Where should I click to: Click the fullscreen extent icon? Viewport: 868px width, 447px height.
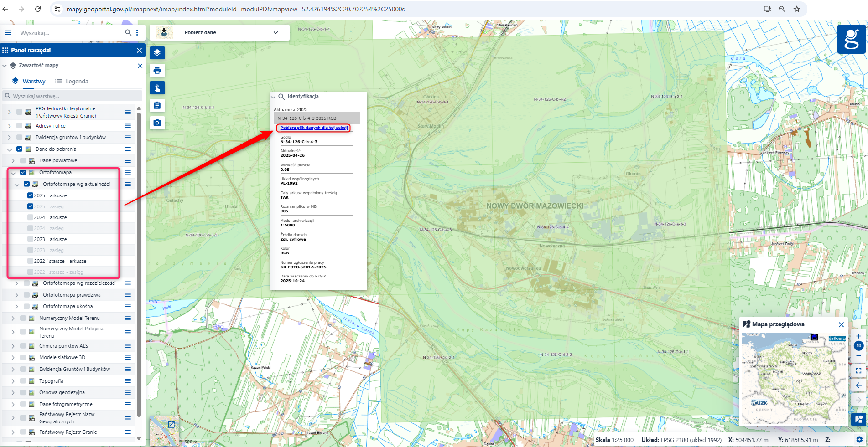858,370
